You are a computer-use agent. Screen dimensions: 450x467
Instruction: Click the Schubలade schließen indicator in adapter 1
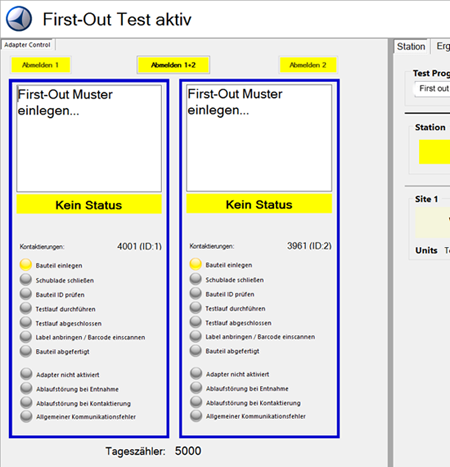26,279
